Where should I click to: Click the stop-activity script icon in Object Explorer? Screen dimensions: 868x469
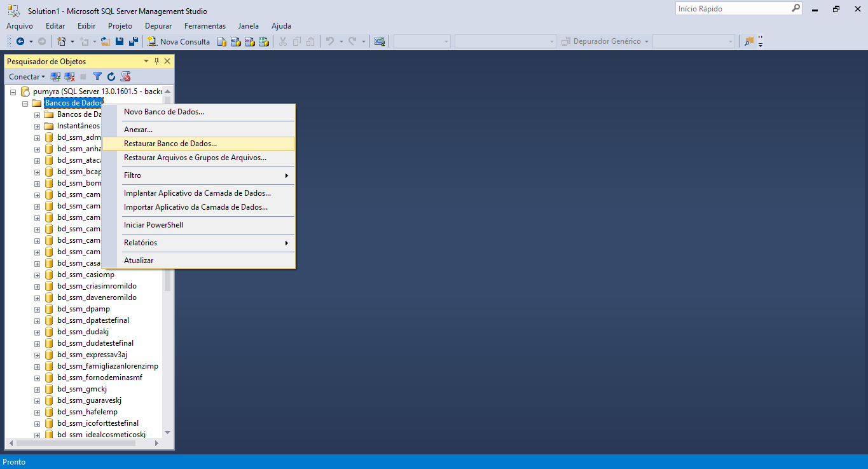tap(125, 77)
